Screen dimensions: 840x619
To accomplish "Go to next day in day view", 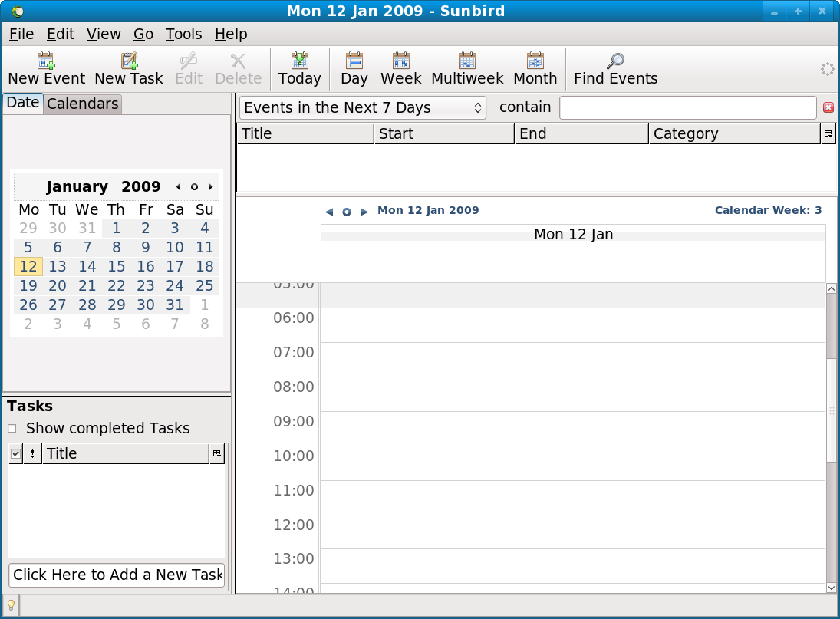I will 364,212.
